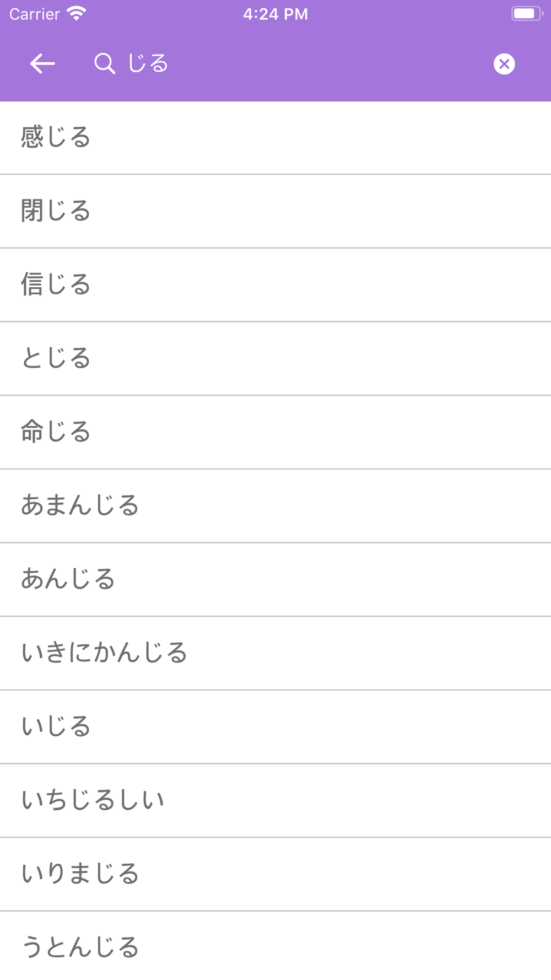Open the 命じる entry
This screenshot has height=980, width=551.
click(275, 432)
